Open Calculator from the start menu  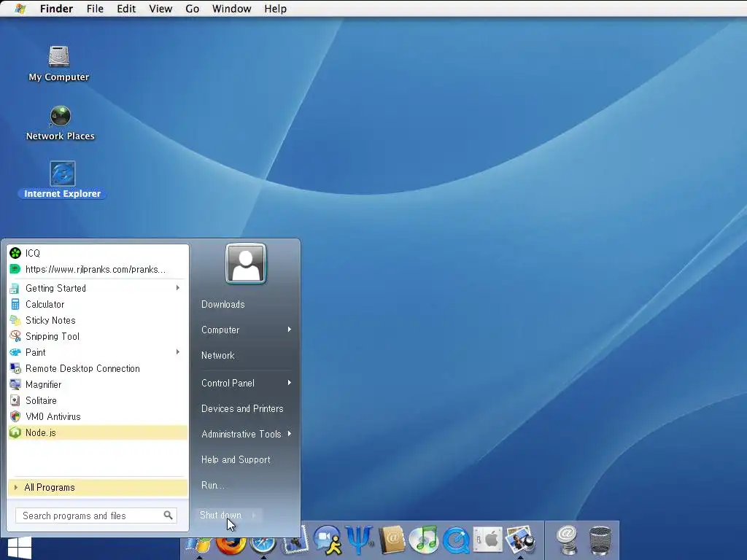[x=98, y=304]
